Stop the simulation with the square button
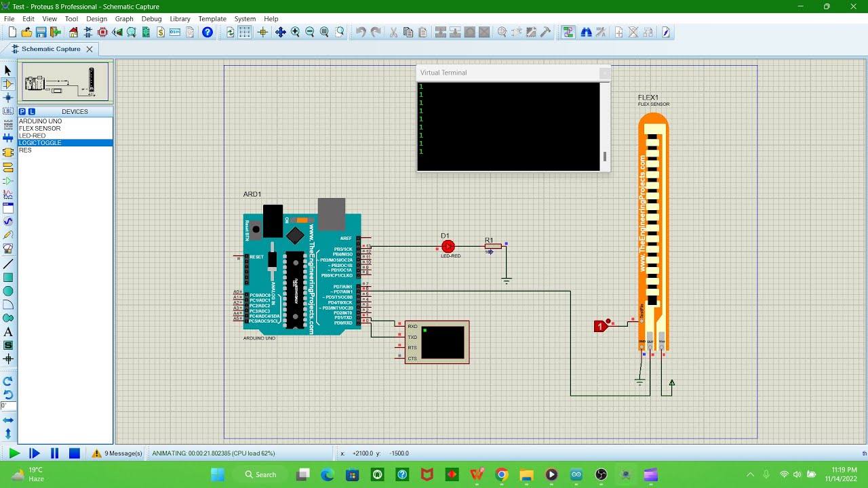Image resolution: width=868 pixels, height=488 pixels. coord(75,453)
